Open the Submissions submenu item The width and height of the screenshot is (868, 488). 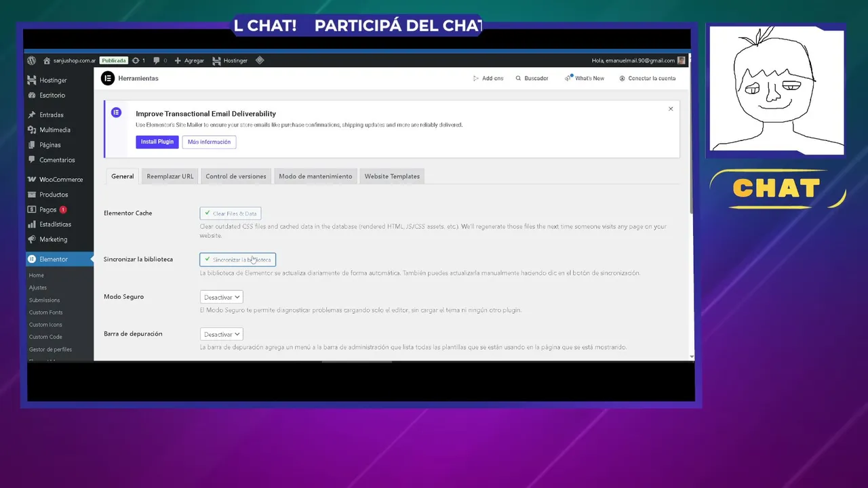click(44, 300)
